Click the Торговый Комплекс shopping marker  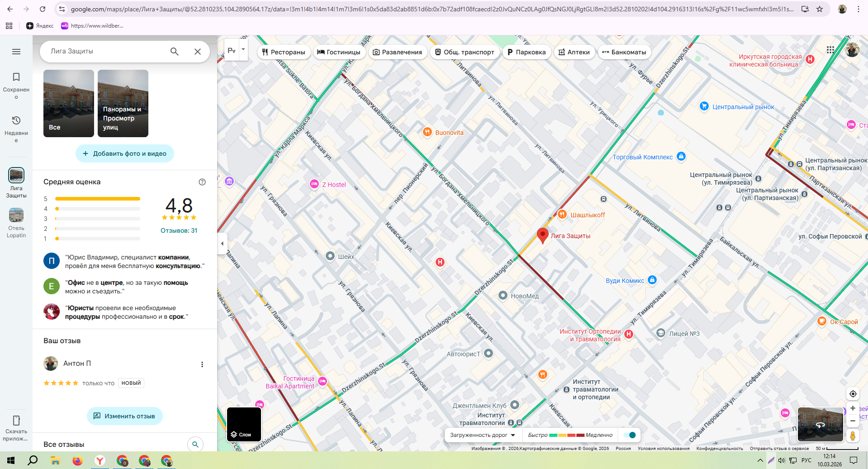coord(681,157)
